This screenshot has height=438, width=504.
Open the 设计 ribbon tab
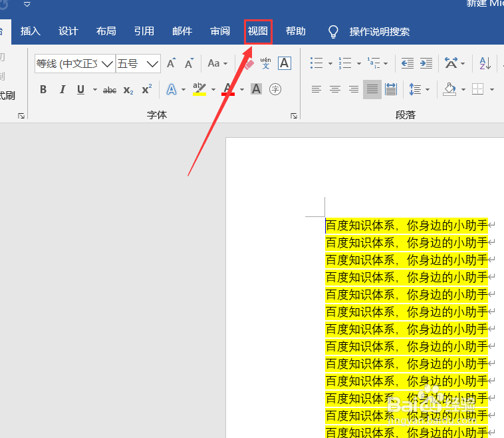pyautogui.click(x=68, y=31)
